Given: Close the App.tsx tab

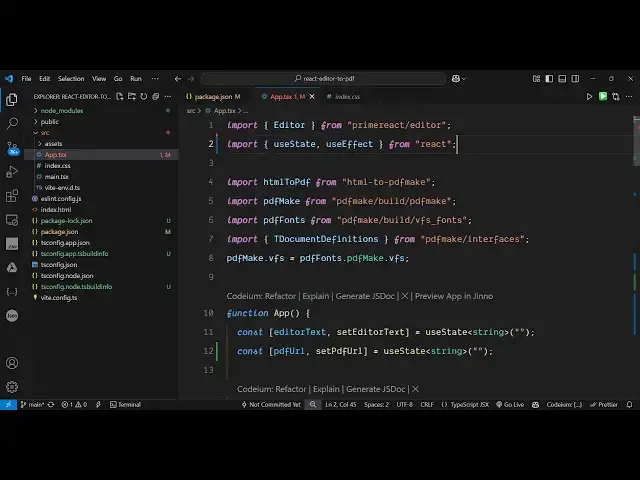Looking at the screenshot, I should [x=312, y=97].
